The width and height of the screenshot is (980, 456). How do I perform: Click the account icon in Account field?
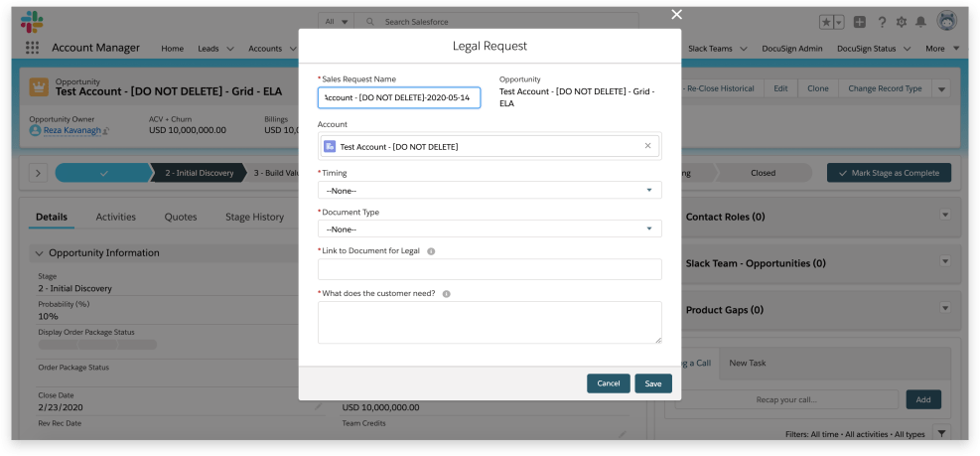click(330, 146)
